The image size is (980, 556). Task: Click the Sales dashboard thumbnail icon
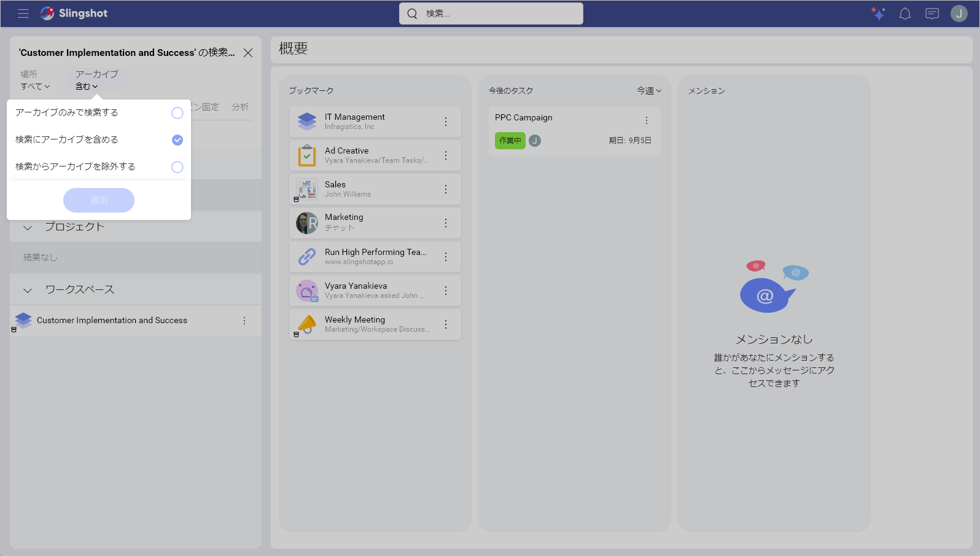pos(307,189)
